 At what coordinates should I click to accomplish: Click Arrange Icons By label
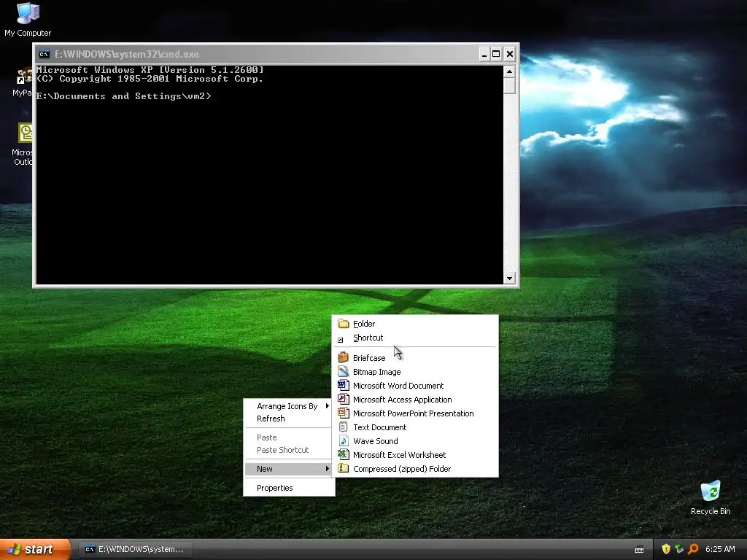[x=287, y=406]
